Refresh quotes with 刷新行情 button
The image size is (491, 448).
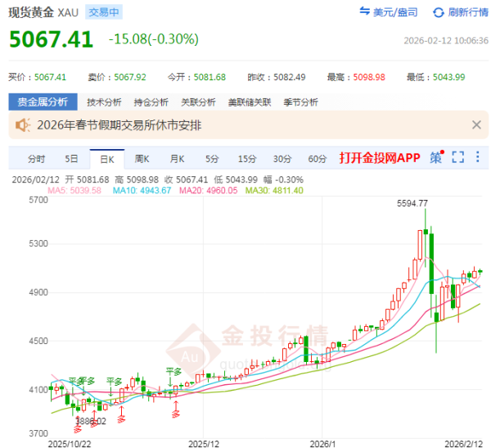click(x=460, y=12)
